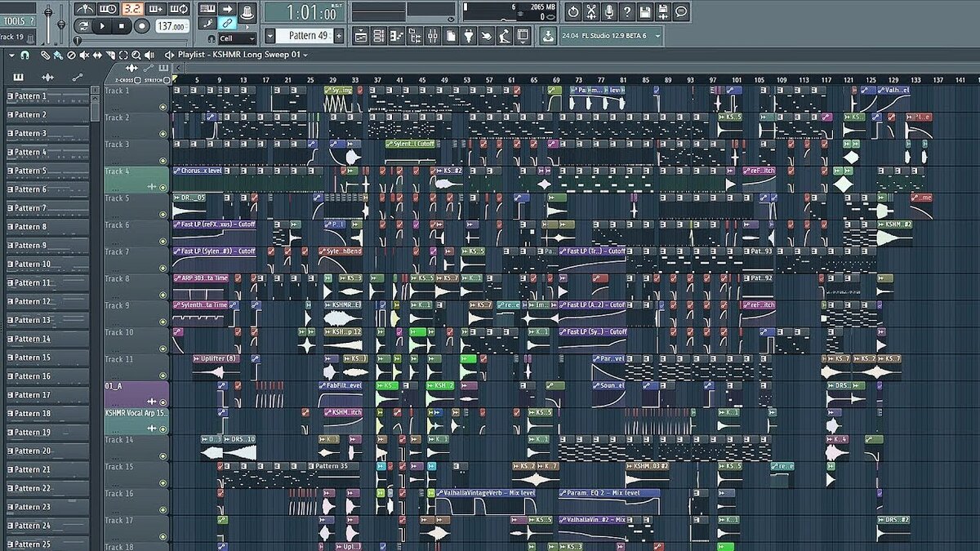Toggle the magnet snap icon in Playlist
The height and width of the screenshot is (551, 980).
(24, 55)
